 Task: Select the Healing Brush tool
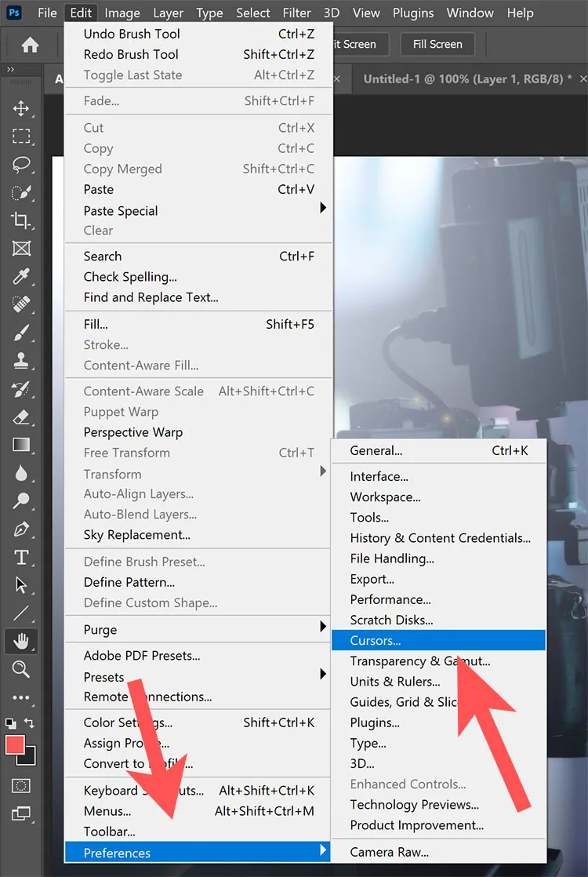(x=21, y=304)
